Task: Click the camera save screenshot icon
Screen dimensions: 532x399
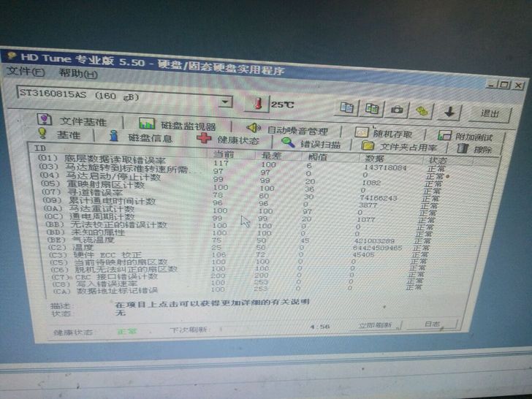Action: (396, 110)
